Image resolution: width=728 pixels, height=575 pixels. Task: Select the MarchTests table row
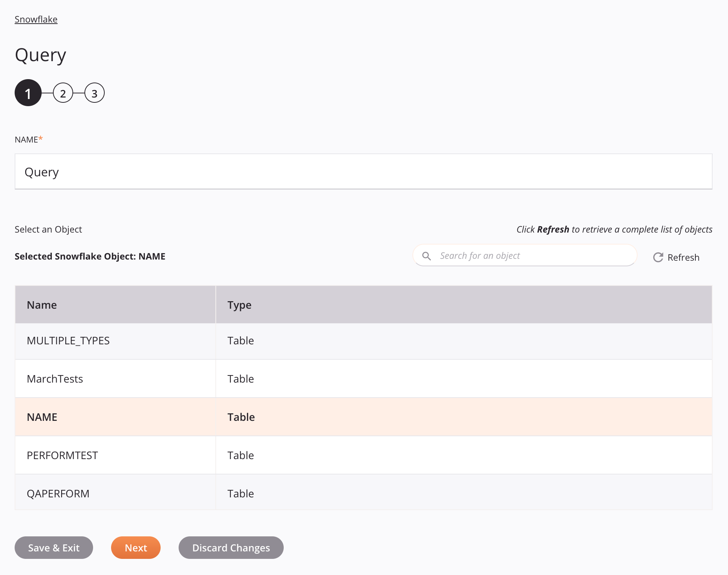(x=363, y=378)
